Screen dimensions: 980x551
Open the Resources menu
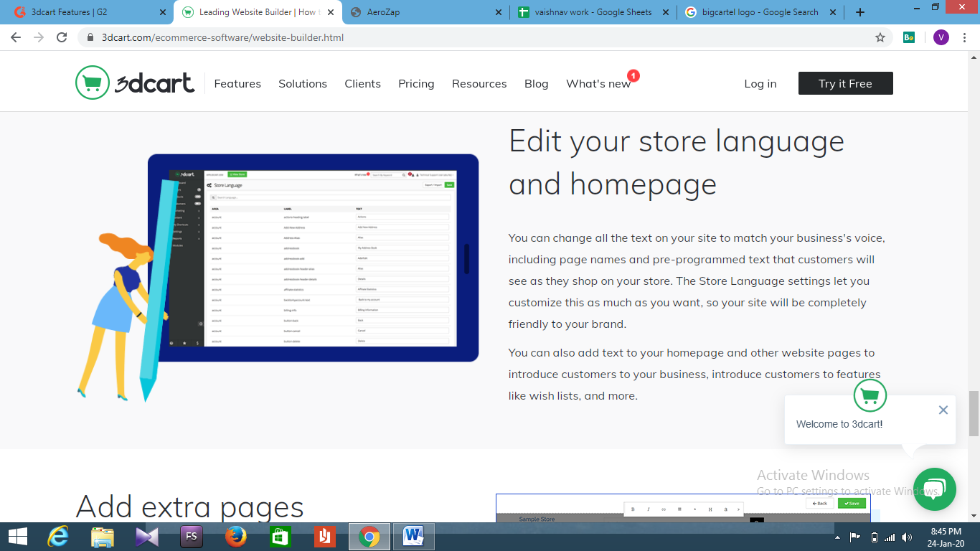coord(479,84)
